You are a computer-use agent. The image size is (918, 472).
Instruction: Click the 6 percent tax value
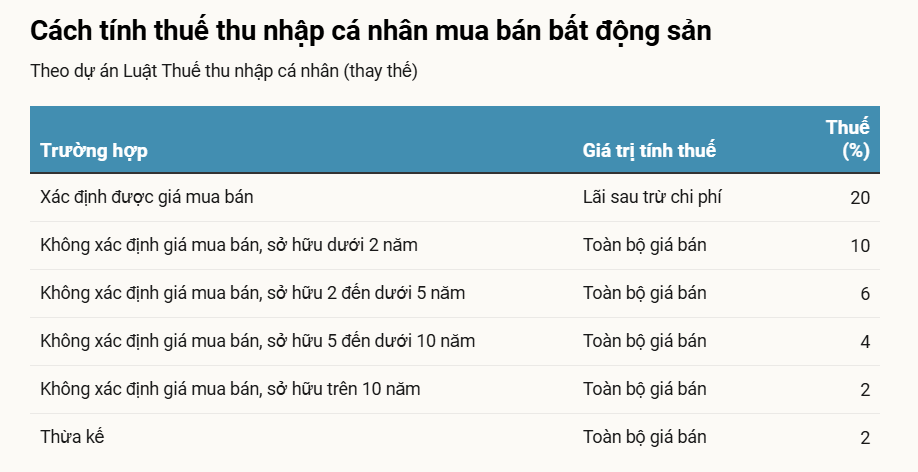pyautogui.click(x=865, y=294)
